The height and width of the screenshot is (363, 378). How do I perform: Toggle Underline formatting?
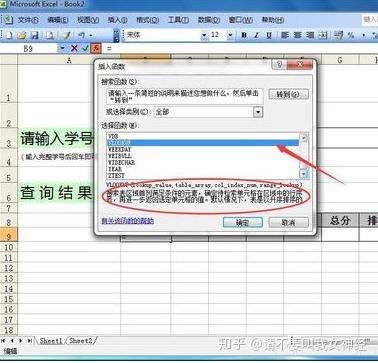click(269, 35)
